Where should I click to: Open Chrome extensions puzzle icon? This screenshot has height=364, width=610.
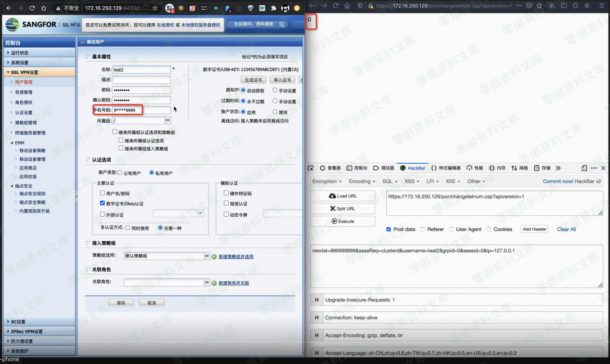274,8
